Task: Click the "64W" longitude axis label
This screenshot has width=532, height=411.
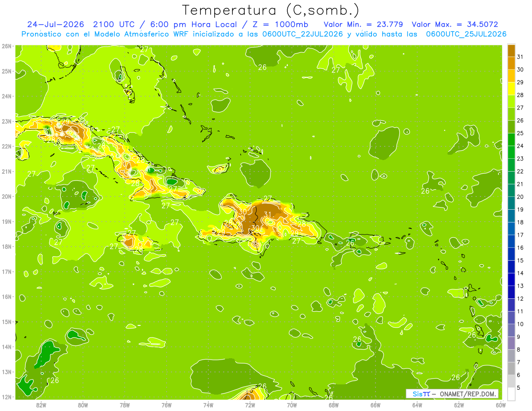Action: [417, 404]
